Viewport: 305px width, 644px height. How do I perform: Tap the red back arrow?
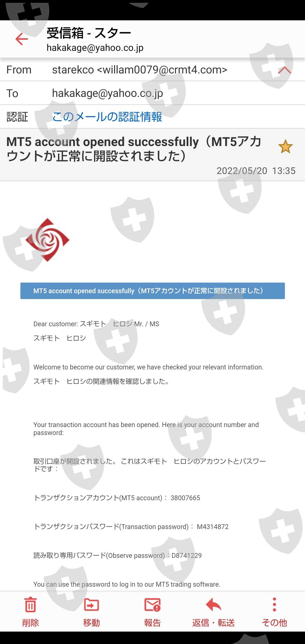click(x=22, y=39)
